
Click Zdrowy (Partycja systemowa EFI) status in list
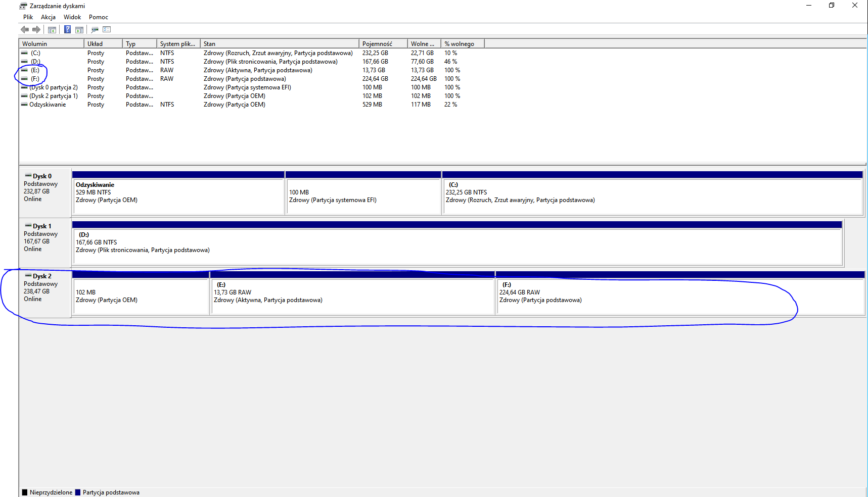pyautogui.click(x=247, y=87)
